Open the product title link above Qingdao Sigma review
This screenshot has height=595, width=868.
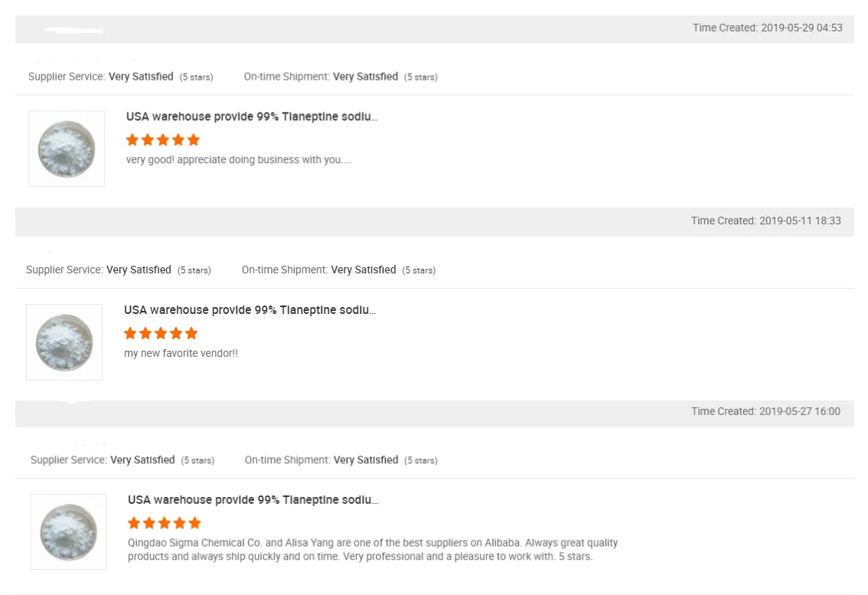coord(253,500)
